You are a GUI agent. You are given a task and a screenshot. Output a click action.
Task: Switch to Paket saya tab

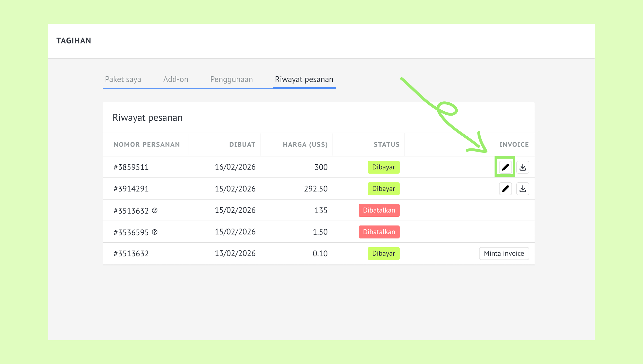(x=123, y=79)
